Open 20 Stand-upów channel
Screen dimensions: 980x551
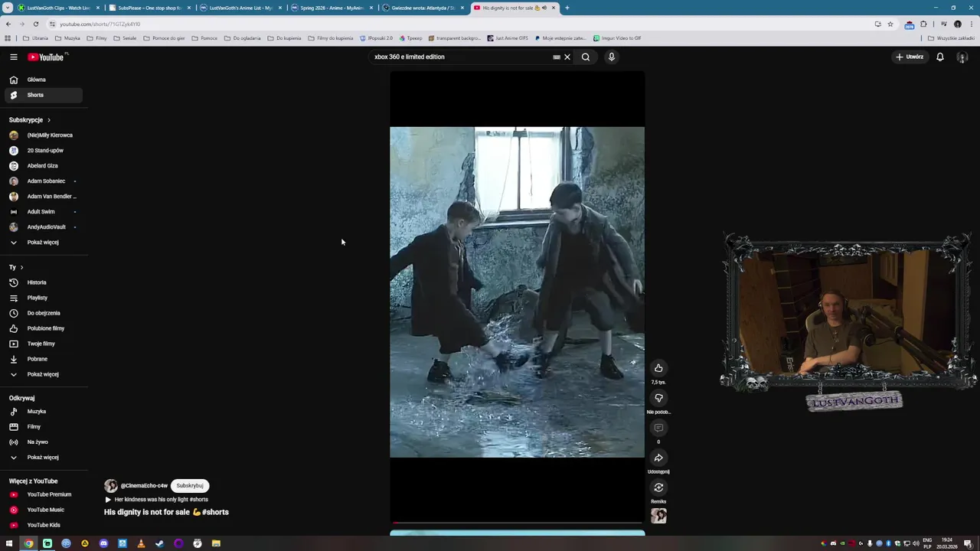click(x=42, y=150)
